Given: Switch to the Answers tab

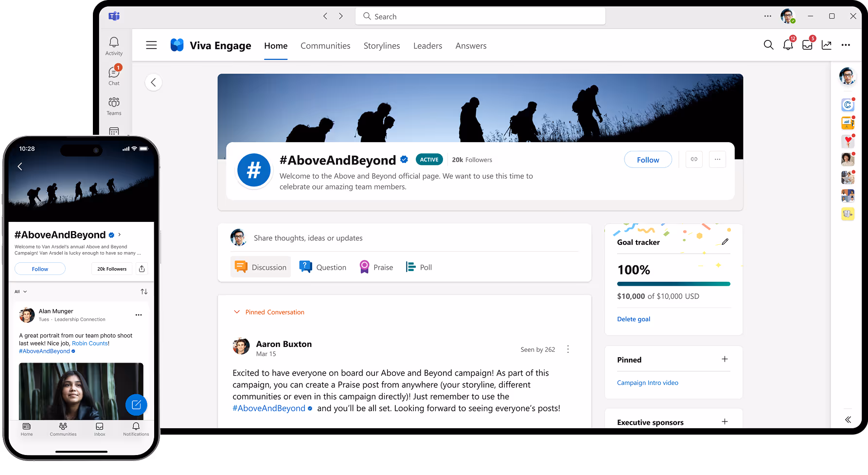Looking at the screenshot, I should (x=471, y=46).
